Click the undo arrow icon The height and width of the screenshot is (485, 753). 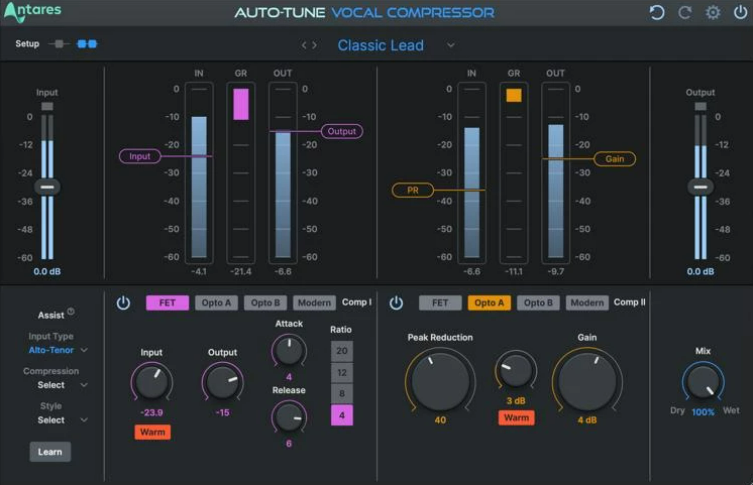(x=656, y=12)
